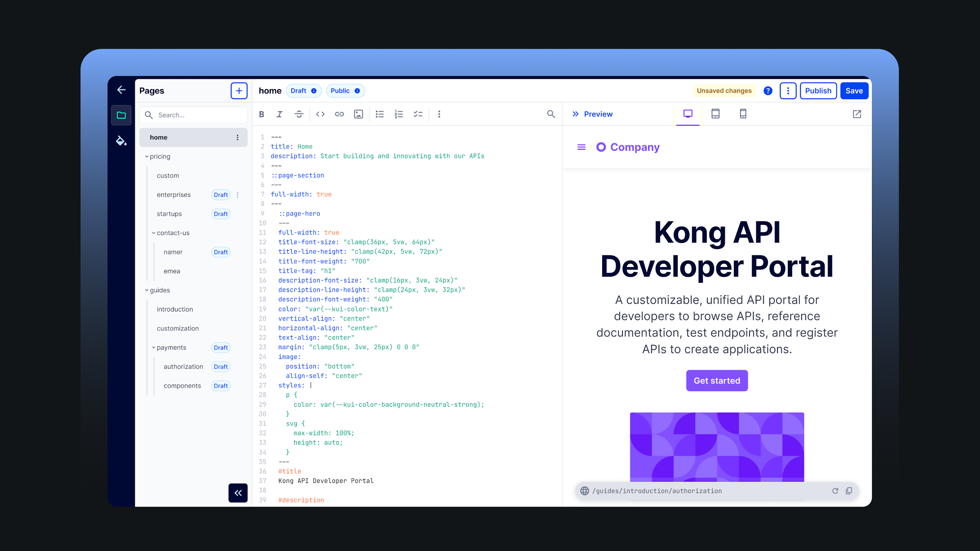980x551 pixels.
Task: Insert a link using chain icon
Action: (339, 114)
